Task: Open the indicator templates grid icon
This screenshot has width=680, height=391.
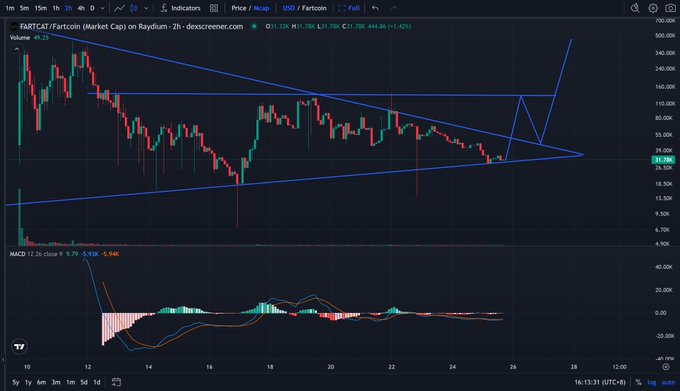Action: [214, 8]
